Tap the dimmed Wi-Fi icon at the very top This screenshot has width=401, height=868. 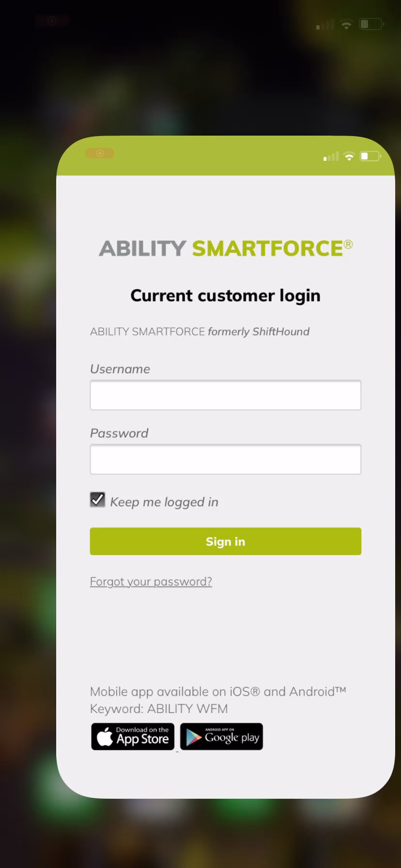coord(346,25)
